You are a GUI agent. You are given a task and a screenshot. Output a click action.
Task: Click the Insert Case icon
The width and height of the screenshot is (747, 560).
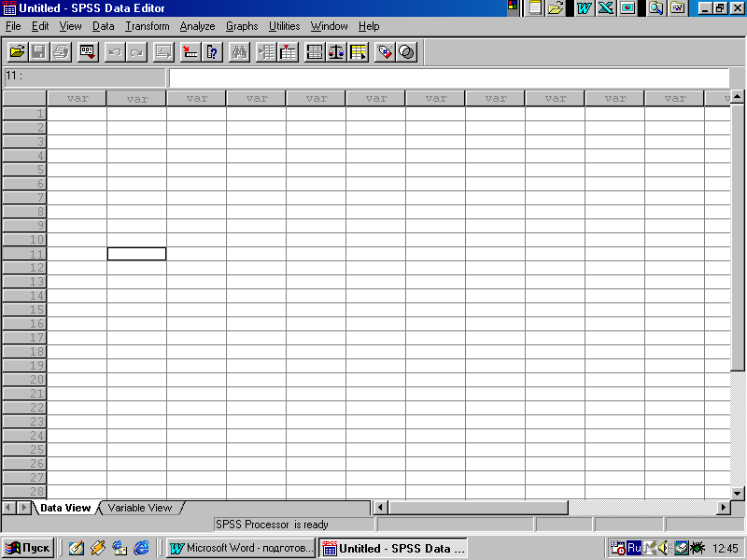point(266,52)
